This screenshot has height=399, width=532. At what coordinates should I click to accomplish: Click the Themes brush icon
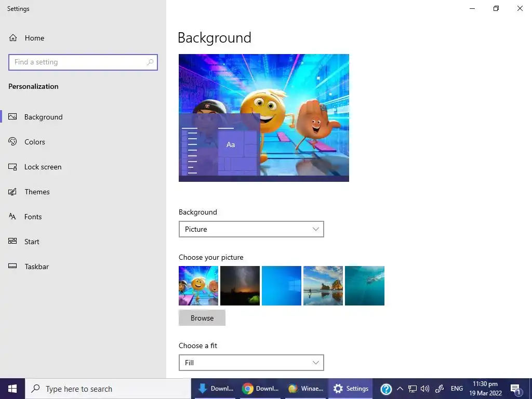pyautogui.click(x=12, y=192)
